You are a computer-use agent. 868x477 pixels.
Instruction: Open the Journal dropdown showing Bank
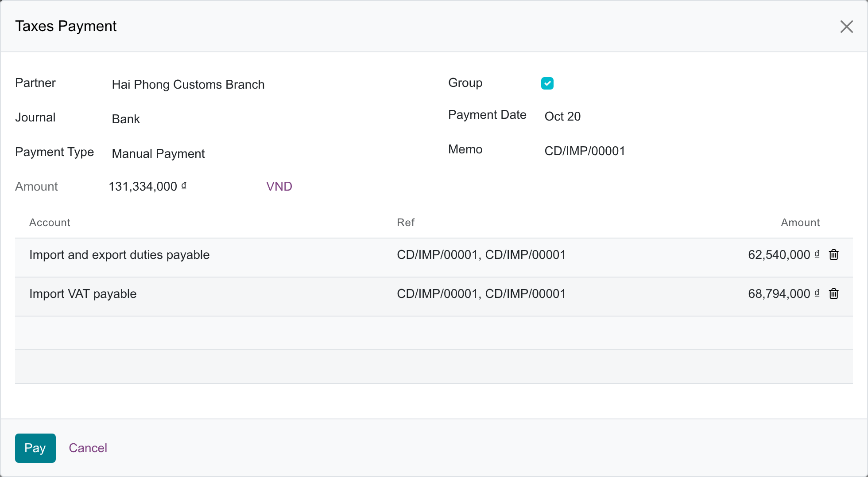click(x=126, y=119)
